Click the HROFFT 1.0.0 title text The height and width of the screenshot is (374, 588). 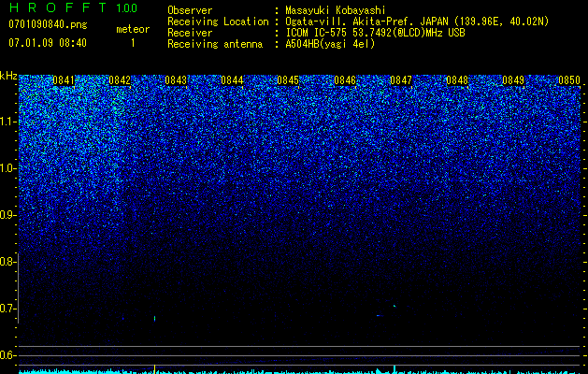click(74, 7)
